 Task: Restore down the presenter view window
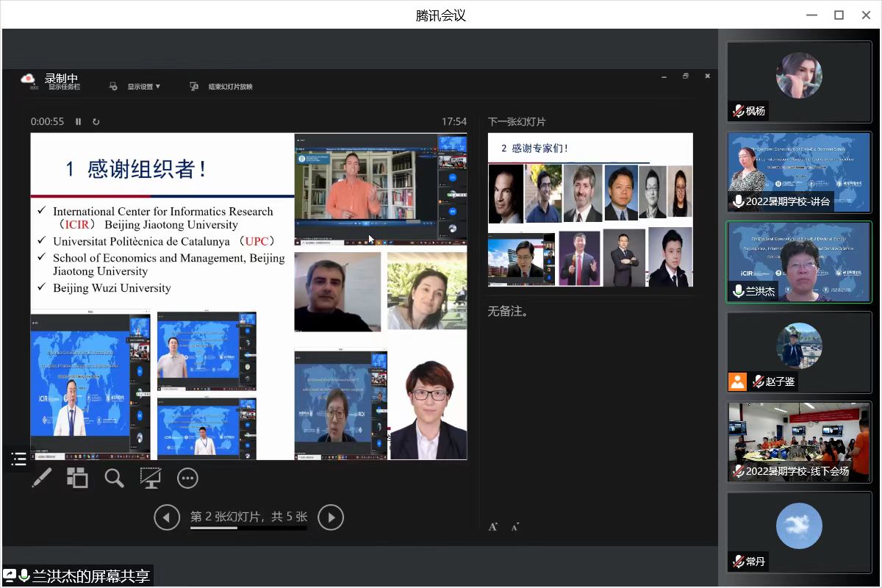click(x=686, y=76)
